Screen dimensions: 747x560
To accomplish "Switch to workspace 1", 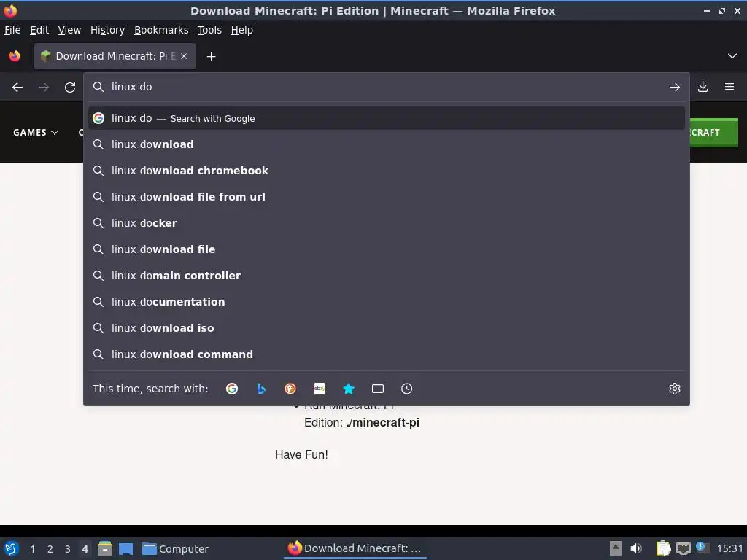I will click(x=32, y=549).
